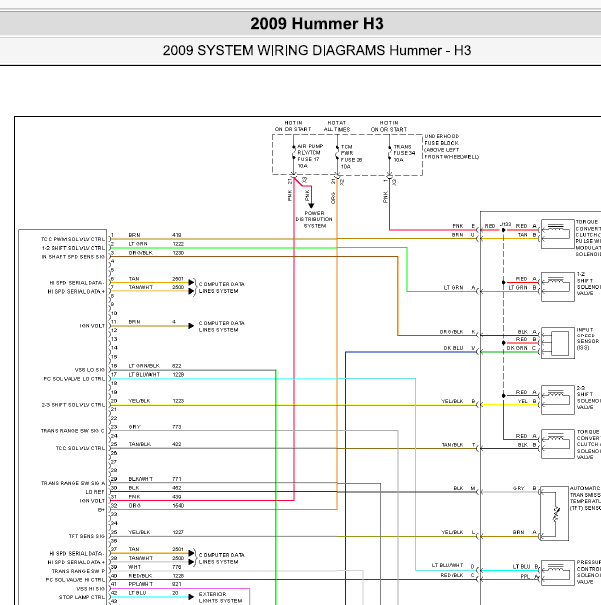
Task: Click the "TFT SENS SIG" pin label
Action: coord(87,536)
